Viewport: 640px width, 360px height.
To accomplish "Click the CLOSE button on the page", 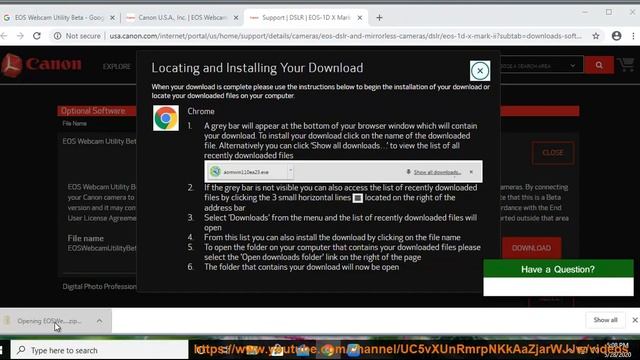I will pos(553,153).
